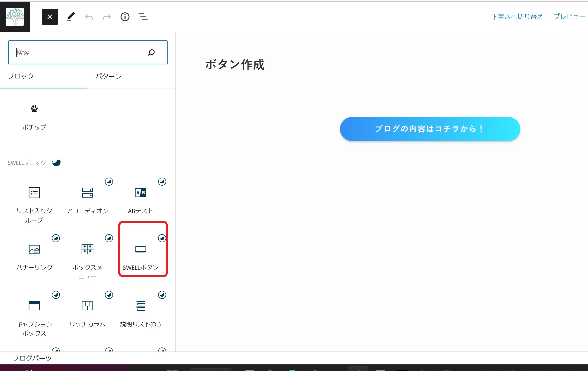The width and height of the screenshot is (588, 371).
Task: Click the pencil edit tools icon
Action: point(71,17)
